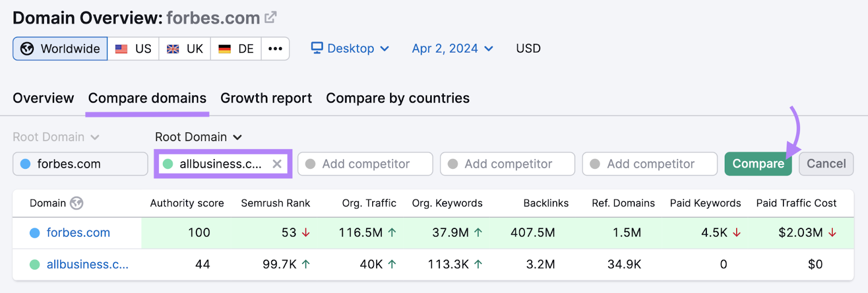Expand the disabled first Root Domain dropdown

pos(56,137)
